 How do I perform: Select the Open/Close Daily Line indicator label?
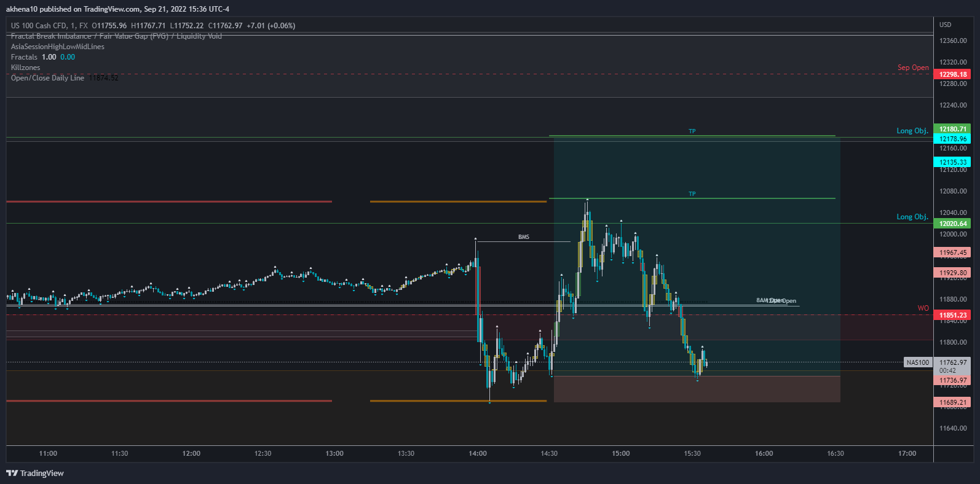[x=47, y=78]
